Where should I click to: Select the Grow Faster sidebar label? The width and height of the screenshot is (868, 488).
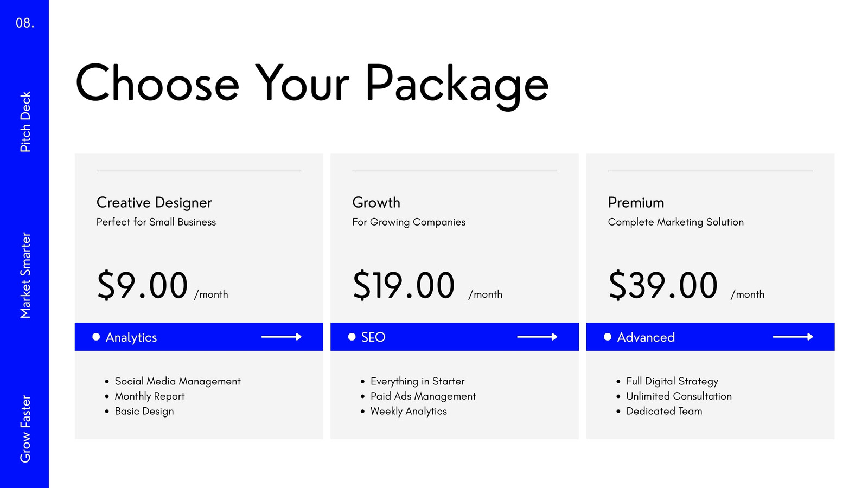[x=25, y=428]
